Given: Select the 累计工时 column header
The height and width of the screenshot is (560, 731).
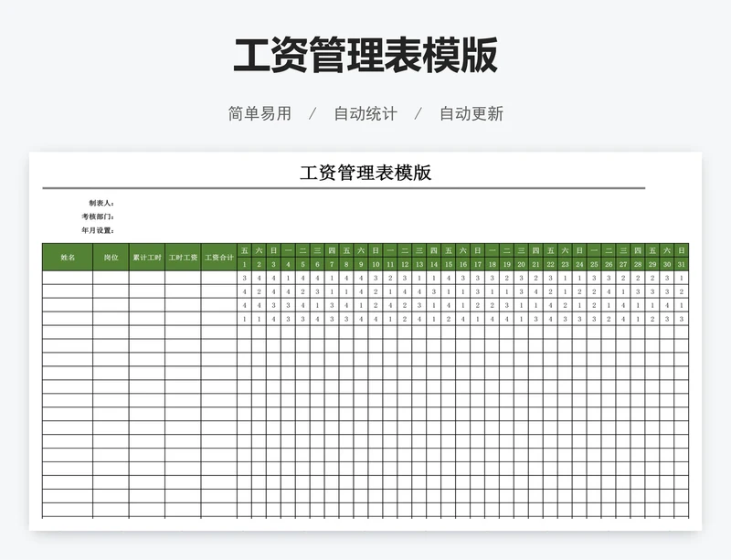Looking at the screenshot, I should click(147, 257).
